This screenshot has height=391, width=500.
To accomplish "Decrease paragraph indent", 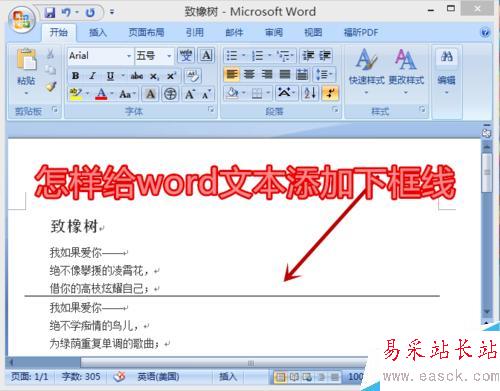I will pyautogui.click(x=308, y=56).
